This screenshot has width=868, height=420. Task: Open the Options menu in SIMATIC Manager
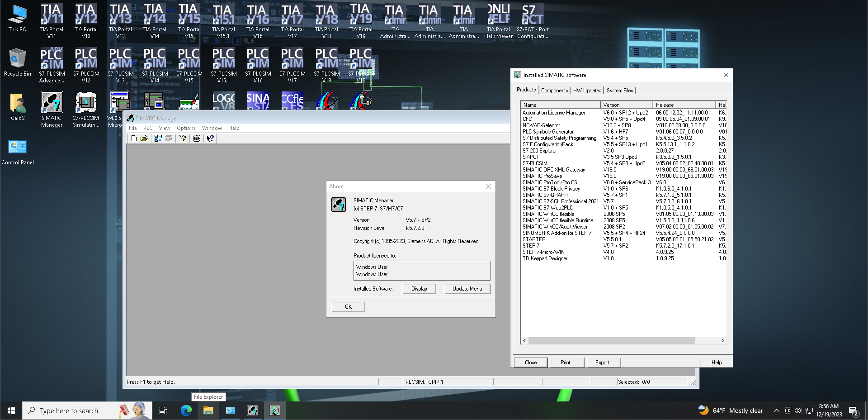pyautogui.click(x=186, y=128)
